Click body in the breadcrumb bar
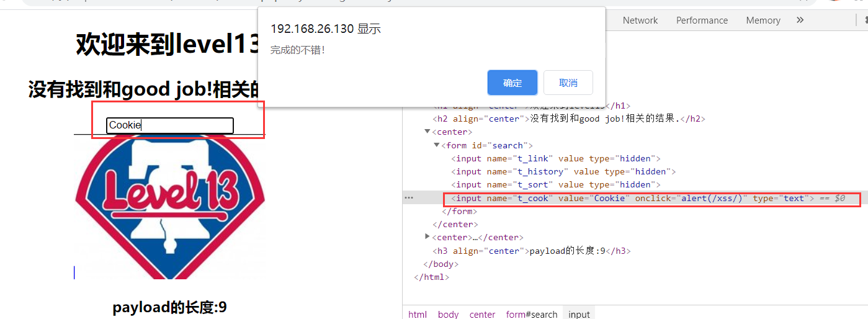This screenshot has height=319, width=868. (x=448, y=314)
